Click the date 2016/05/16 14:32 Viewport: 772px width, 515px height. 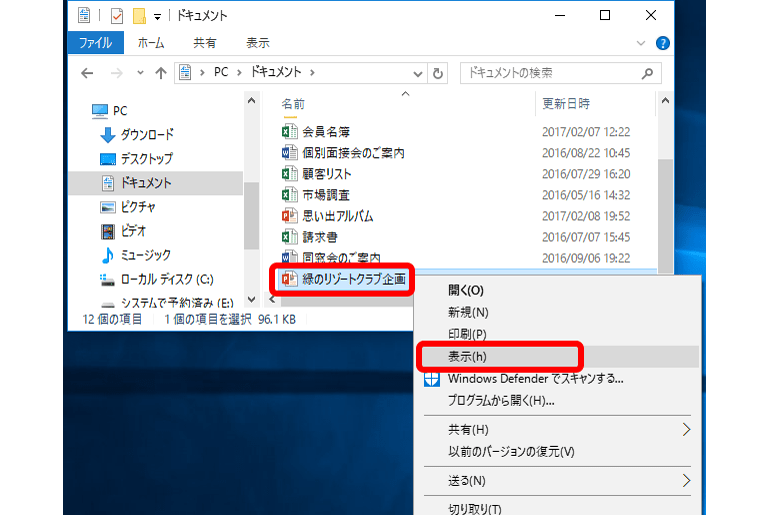click(x=586, y=195)
